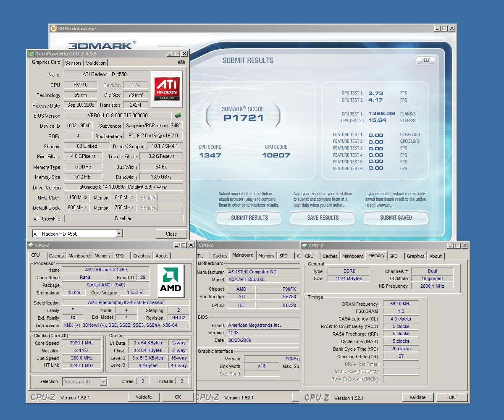Click the DRAM Frequency 560.0 MHz value
This screenshot has height=420, width=504.
[x=401, y=304]
